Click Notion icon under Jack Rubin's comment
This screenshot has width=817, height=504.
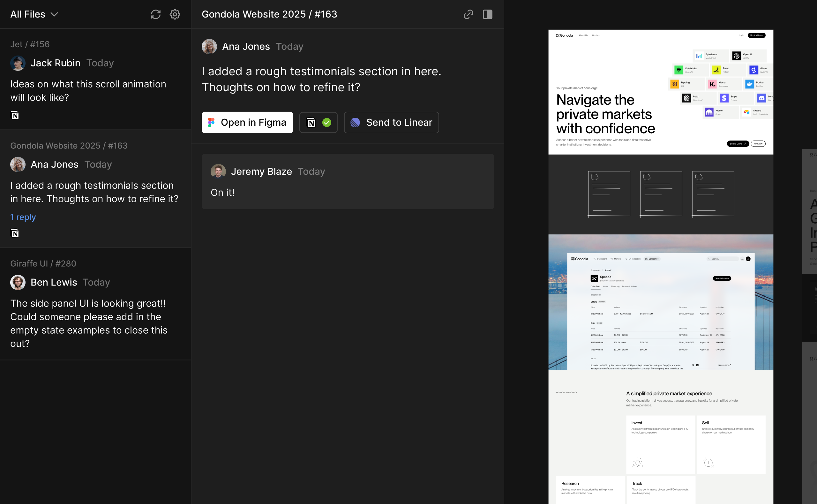tap(15, 115)
